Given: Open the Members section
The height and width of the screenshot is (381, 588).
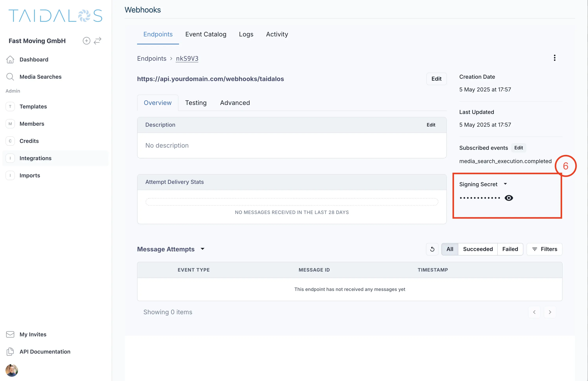Looking at the screenshot, I should [x=32, y=124].
